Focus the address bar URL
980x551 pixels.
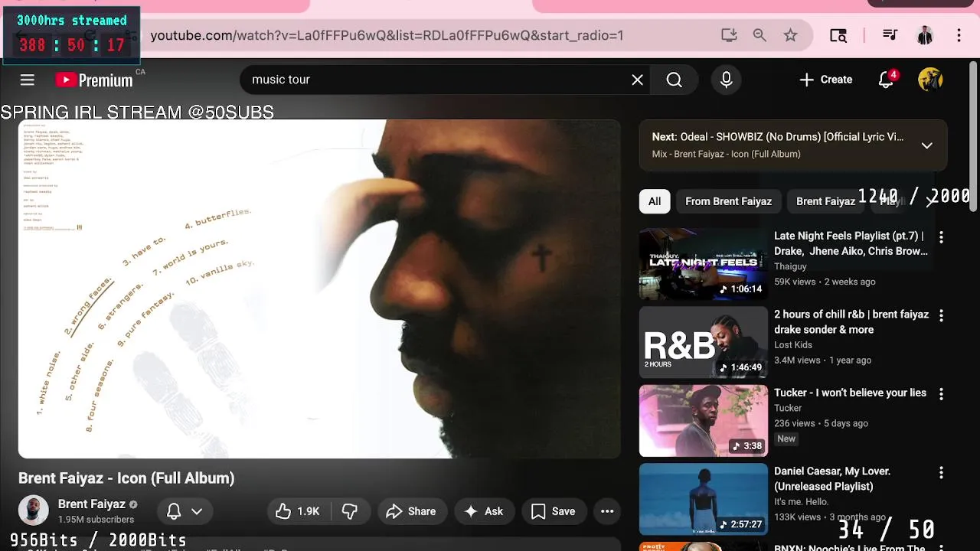tap(387, 35)
